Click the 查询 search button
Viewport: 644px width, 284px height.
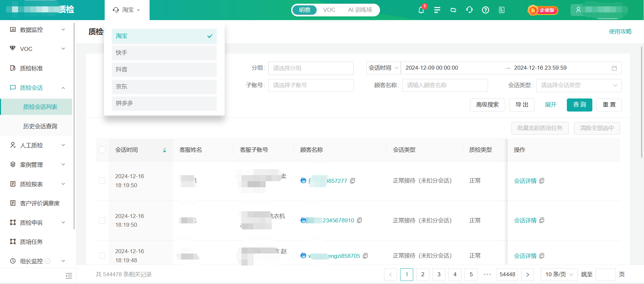(x=580, y=105)
